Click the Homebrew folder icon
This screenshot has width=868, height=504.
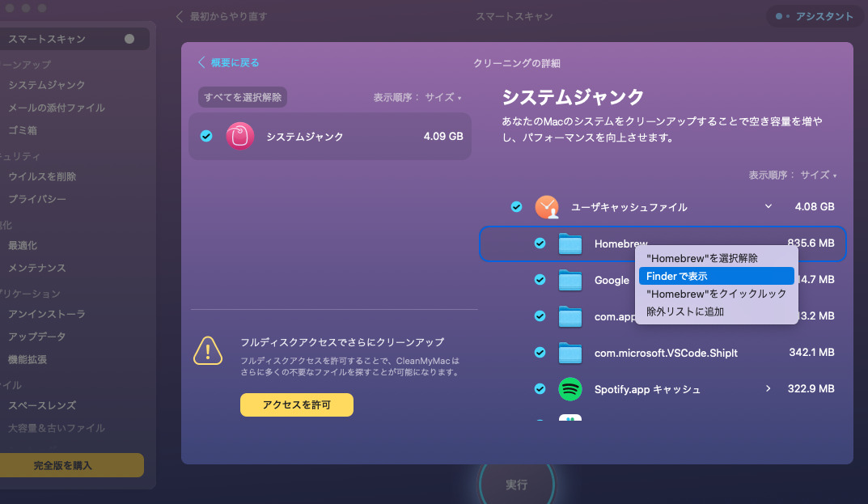(x=569, y=244)
